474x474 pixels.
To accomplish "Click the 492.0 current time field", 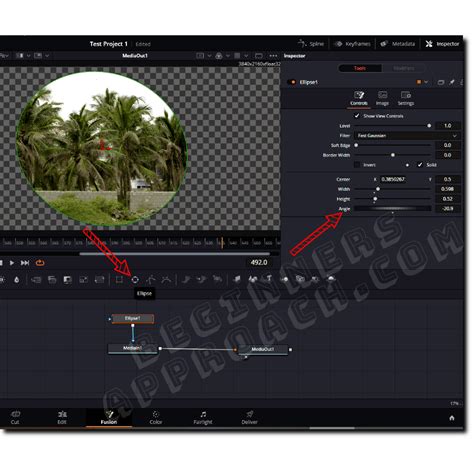I will (x=259, y=262).
